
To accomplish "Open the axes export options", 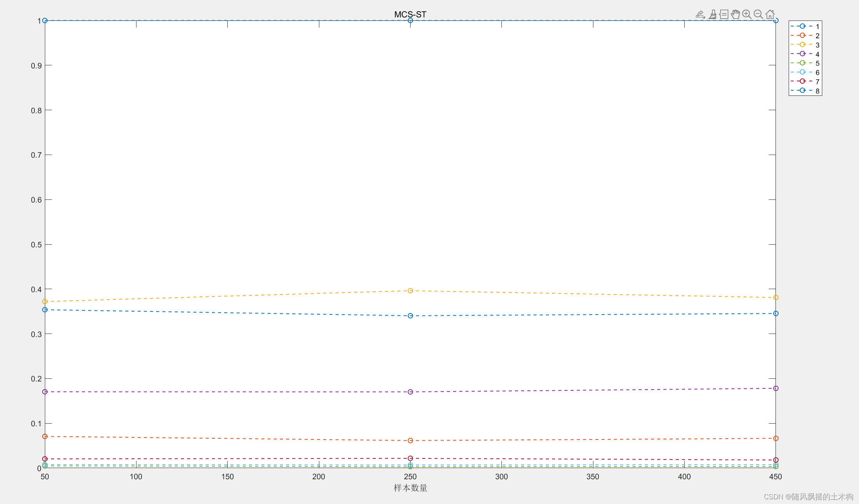I will pos(700,15).
